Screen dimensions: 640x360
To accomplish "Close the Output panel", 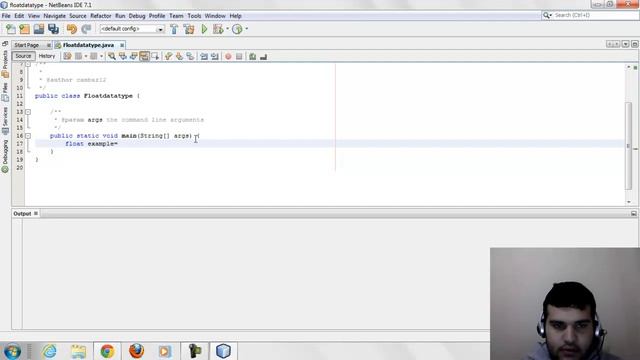I will [x=36, y=213].
